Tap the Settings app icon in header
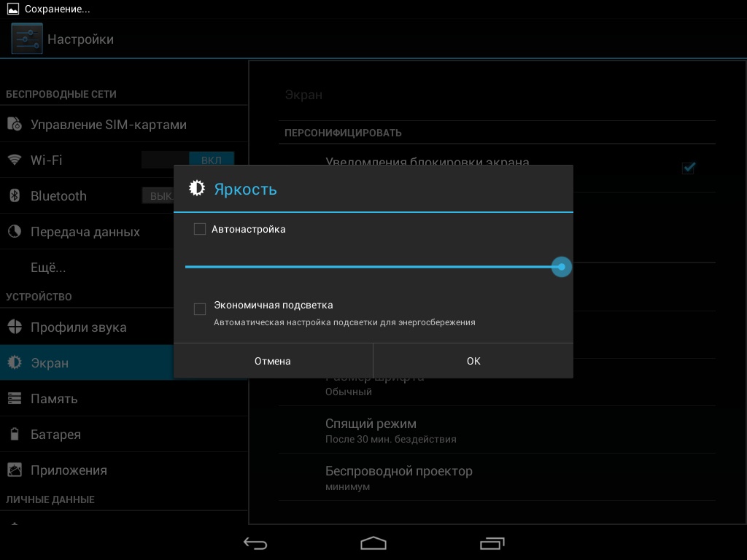Screen dimensions: 747x560 (26, 39)
